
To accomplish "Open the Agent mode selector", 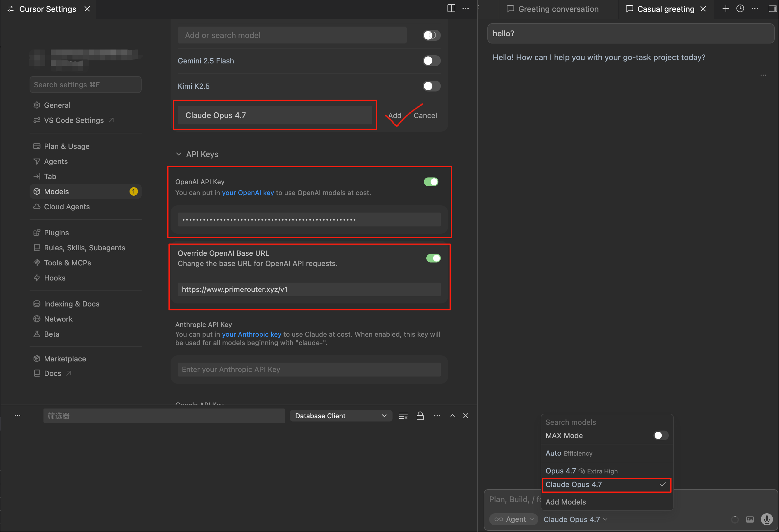I will pyautogui.click(x=514, y=519).
